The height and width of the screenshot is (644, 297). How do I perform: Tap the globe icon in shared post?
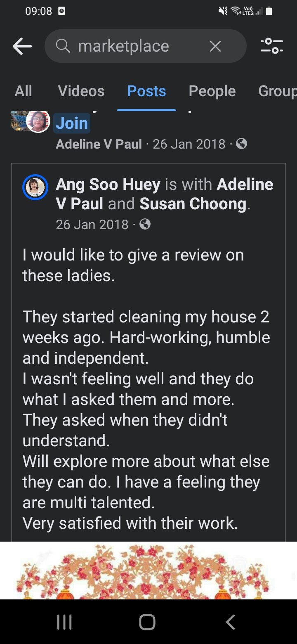145,224
